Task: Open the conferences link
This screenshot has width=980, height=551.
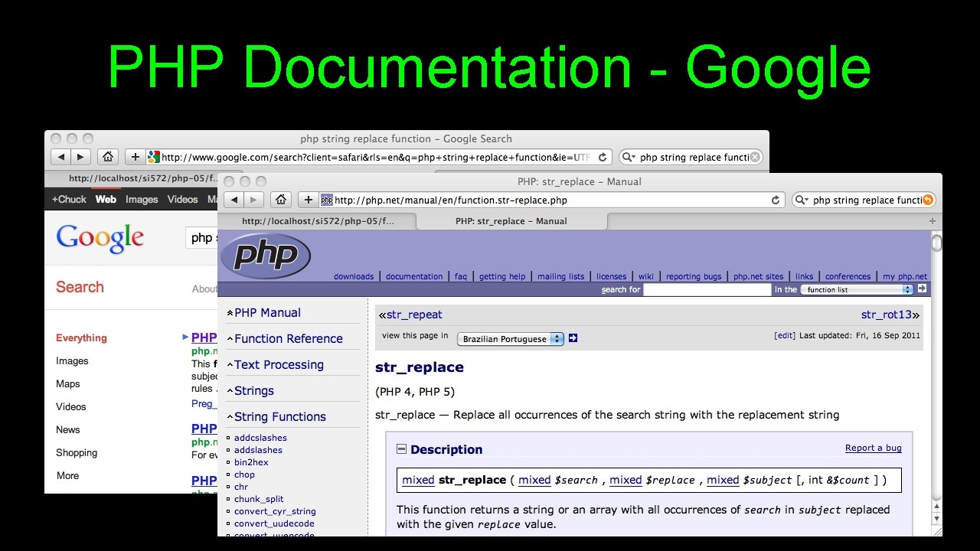Action: coord(848,276)
